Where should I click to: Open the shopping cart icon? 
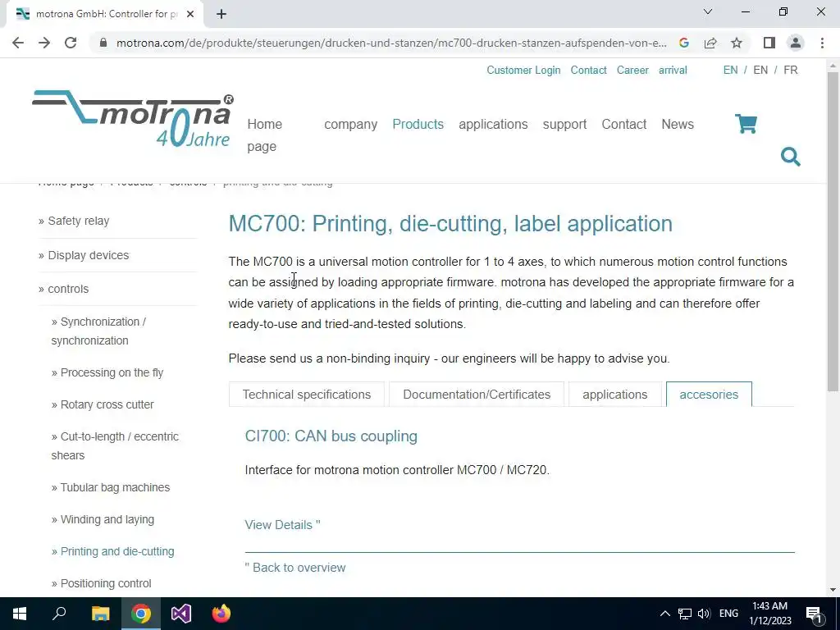746,124
